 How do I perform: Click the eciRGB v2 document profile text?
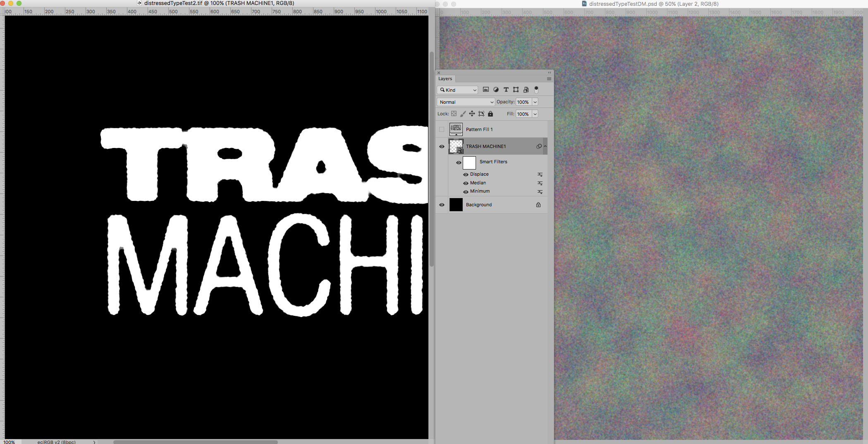pyautogui.click(x=57, y=442)
